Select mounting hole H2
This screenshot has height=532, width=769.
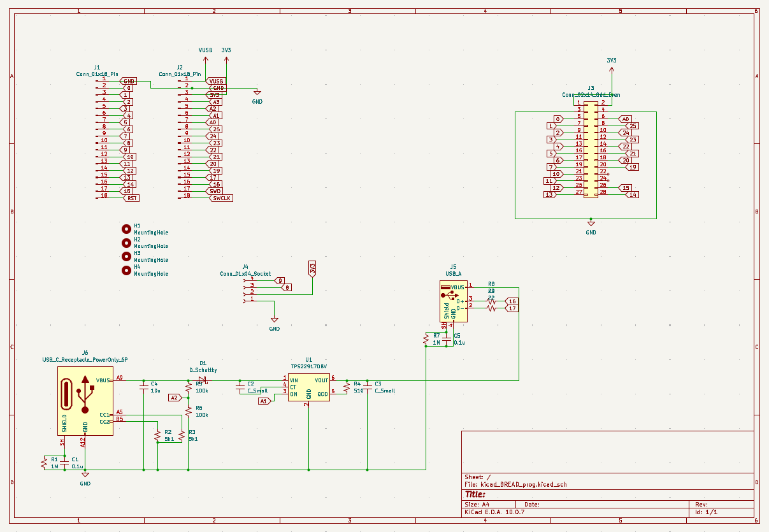tap(126, 242)
